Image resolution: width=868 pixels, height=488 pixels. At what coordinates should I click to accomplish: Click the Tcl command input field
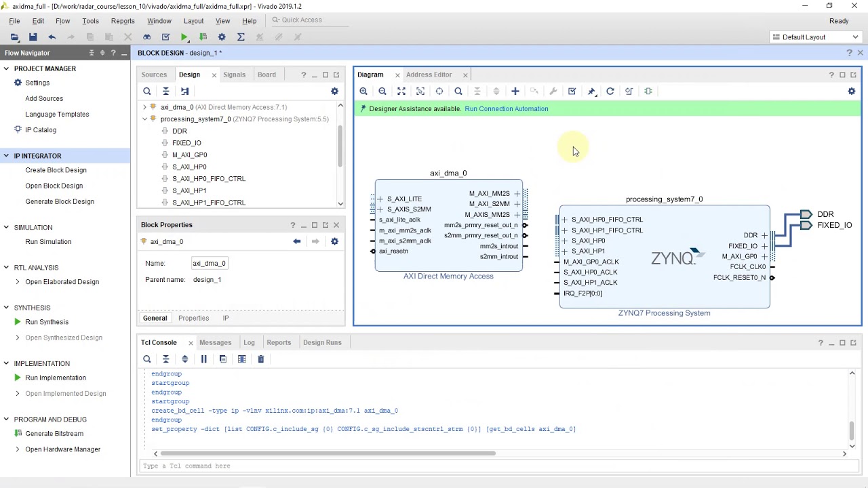pyautogui.click(x=499, y=466)
